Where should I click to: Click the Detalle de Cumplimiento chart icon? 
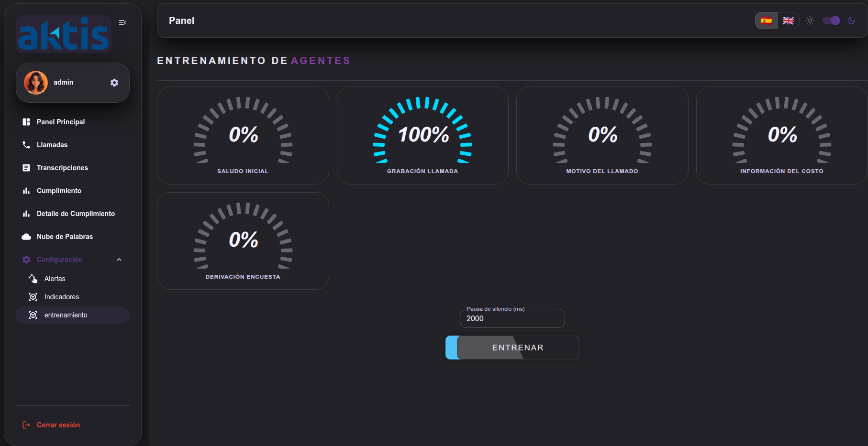click(x=26, y=214)
